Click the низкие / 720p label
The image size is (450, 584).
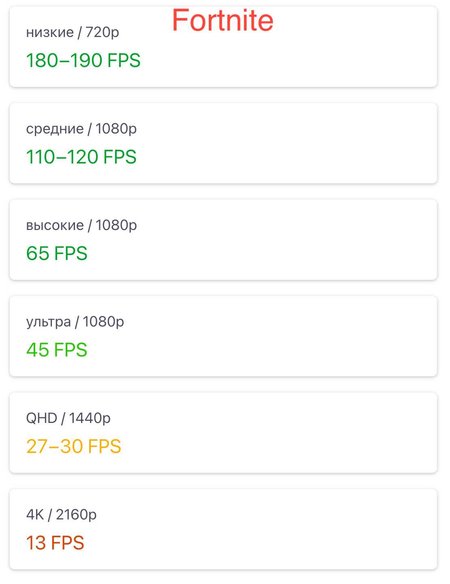73,32
